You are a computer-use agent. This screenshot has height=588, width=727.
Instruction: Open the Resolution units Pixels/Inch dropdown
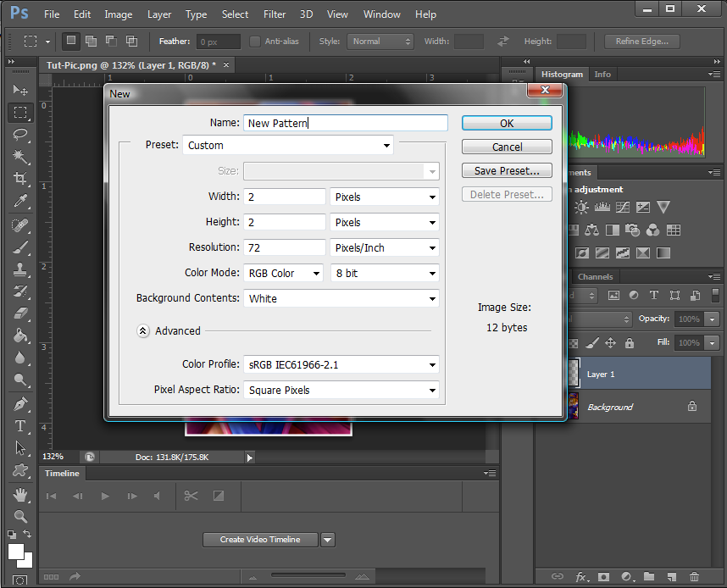(385, 248)
